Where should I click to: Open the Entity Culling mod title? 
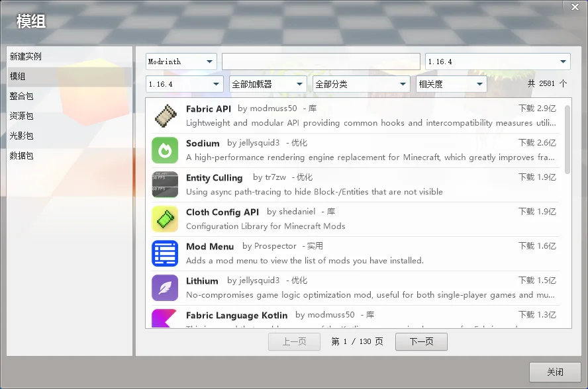tap(214, 178)
